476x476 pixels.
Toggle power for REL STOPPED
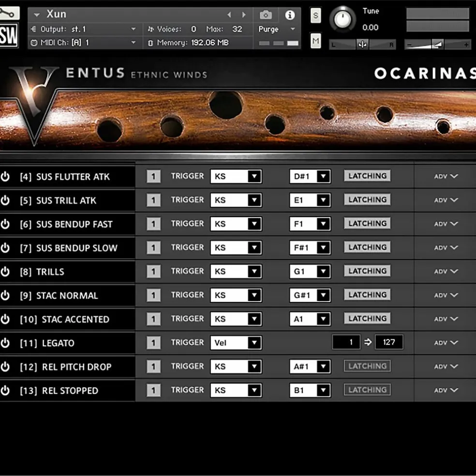pyautogui.click(x=5, y=390)
